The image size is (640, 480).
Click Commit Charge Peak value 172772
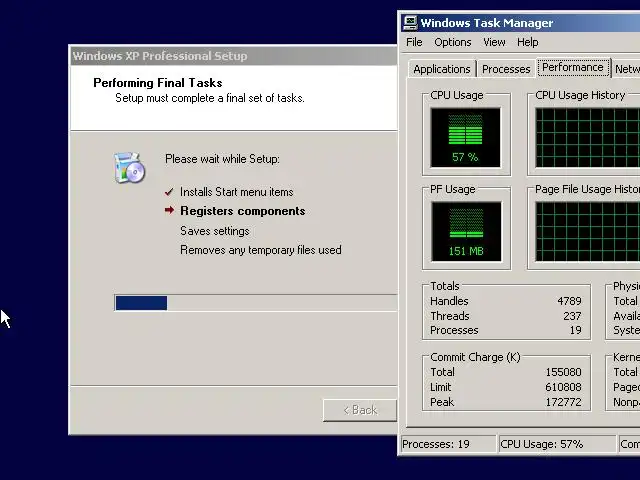pos(563,402)
